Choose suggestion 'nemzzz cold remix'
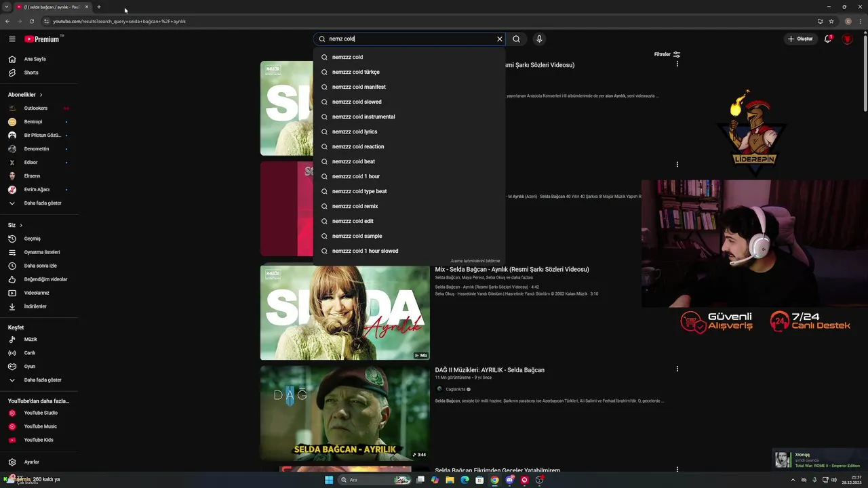 click(410, 206)
